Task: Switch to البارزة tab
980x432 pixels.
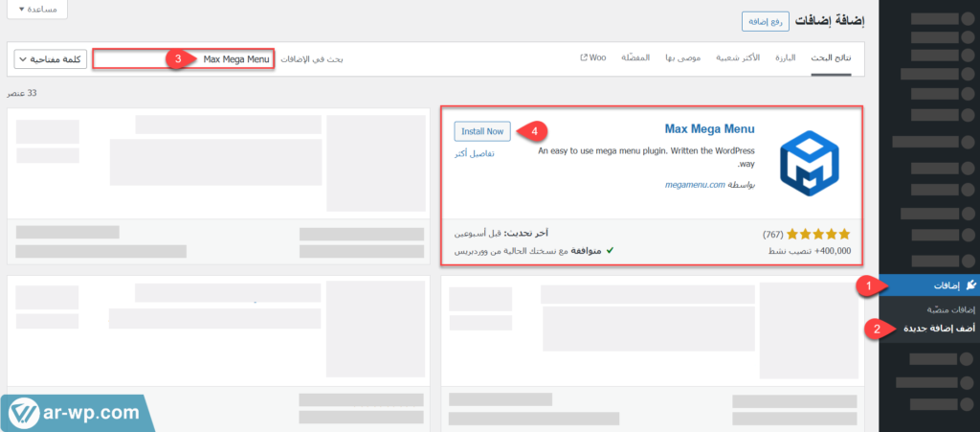Action: click(785, 58)
